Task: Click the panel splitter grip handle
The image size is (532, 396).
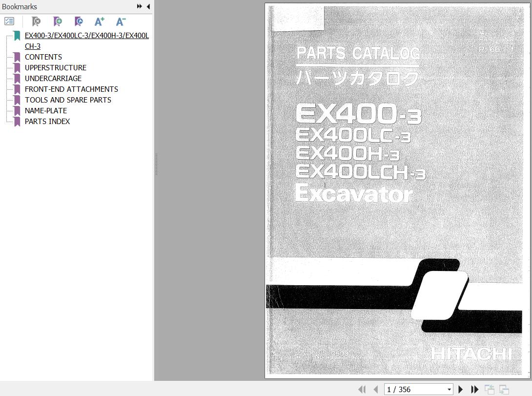Action: click(x=156, y=164)
